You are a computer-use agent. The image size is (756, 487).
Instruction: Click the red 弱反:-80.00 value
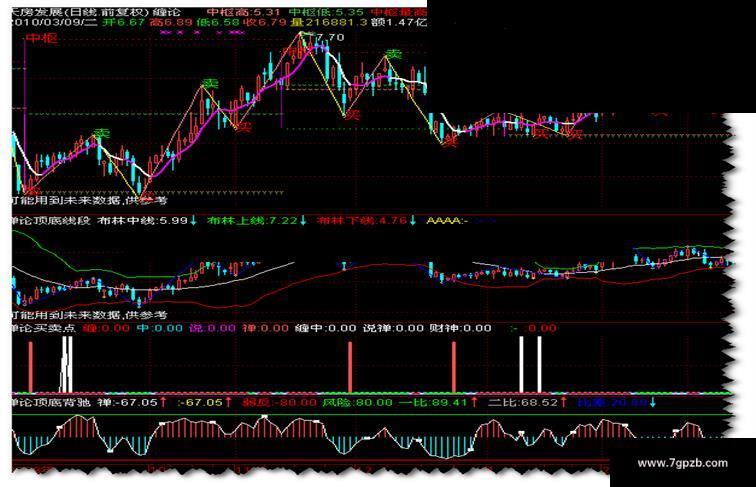[279, 402]
